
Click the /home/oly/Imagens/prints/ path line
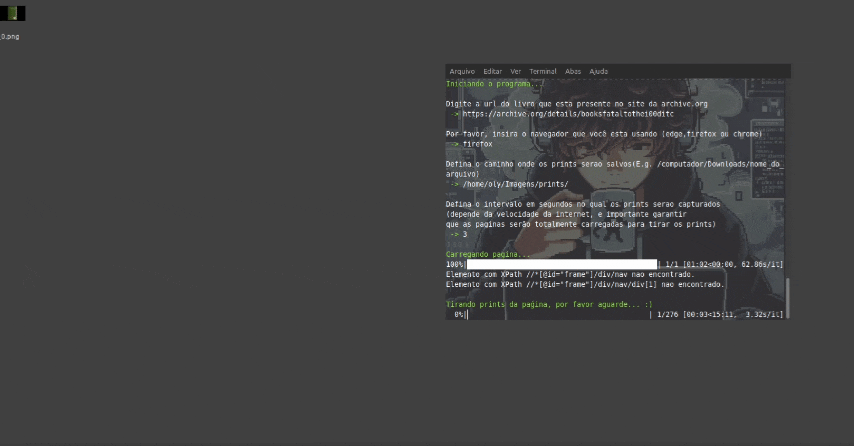pyautogui.click(x=515, y=185)
